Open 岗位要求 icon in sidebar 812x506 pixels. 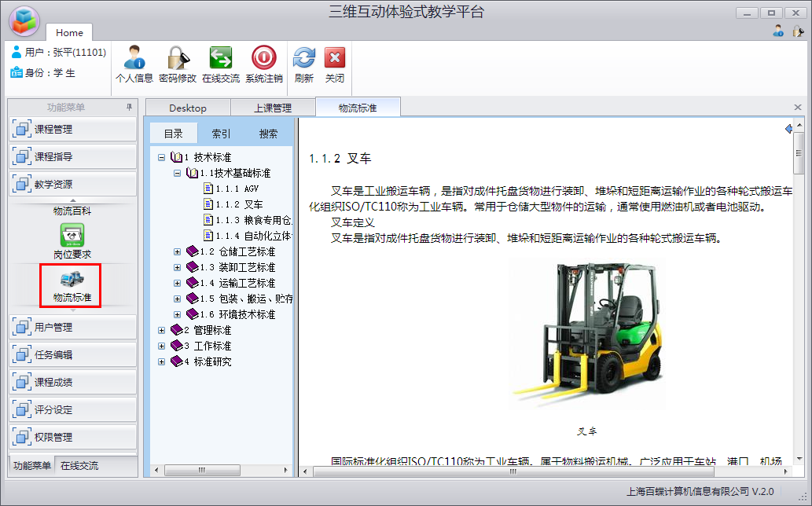click(72, 236)
